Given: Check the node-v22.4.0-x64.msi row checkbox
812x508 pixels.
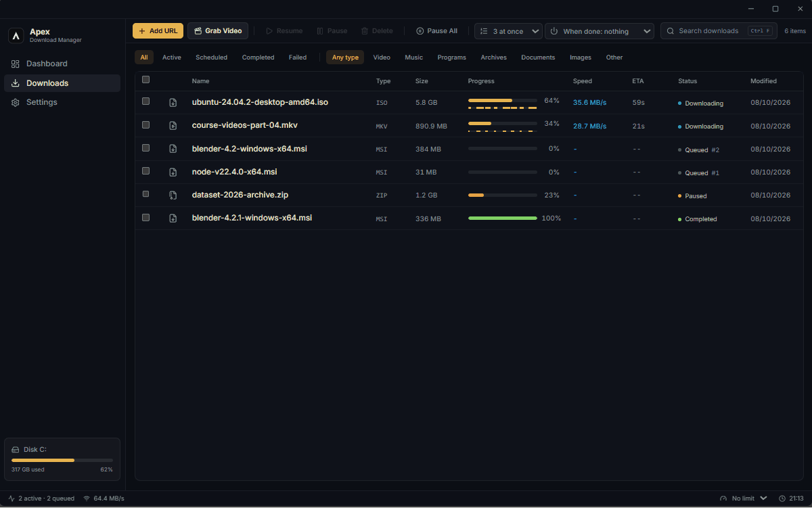Looking at the screenshot, I should click(x=145, y=171).
